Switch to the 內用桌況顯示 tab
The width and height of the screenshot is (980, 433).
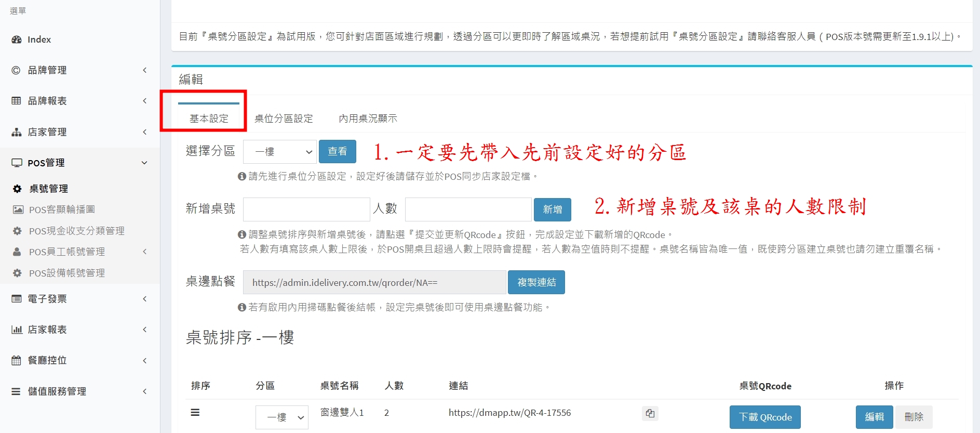point(368,119)
